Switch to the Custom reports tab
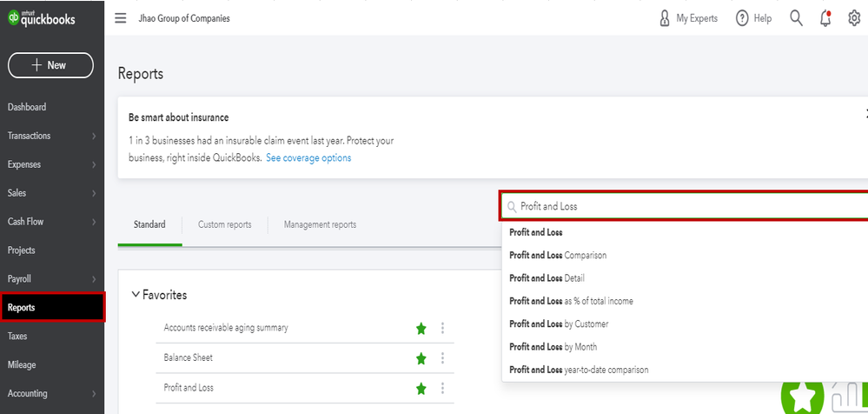Viewport: 868px width, 414px height. coord(225,224)
